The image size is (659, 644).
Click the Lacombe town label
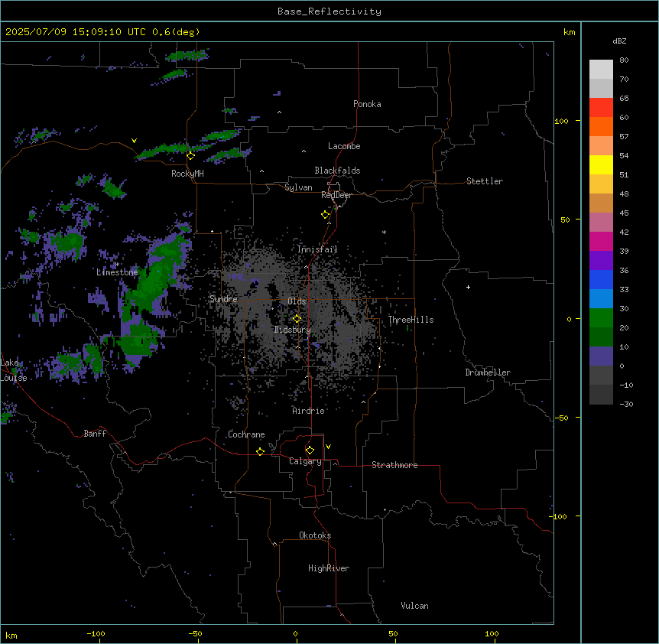344,146
